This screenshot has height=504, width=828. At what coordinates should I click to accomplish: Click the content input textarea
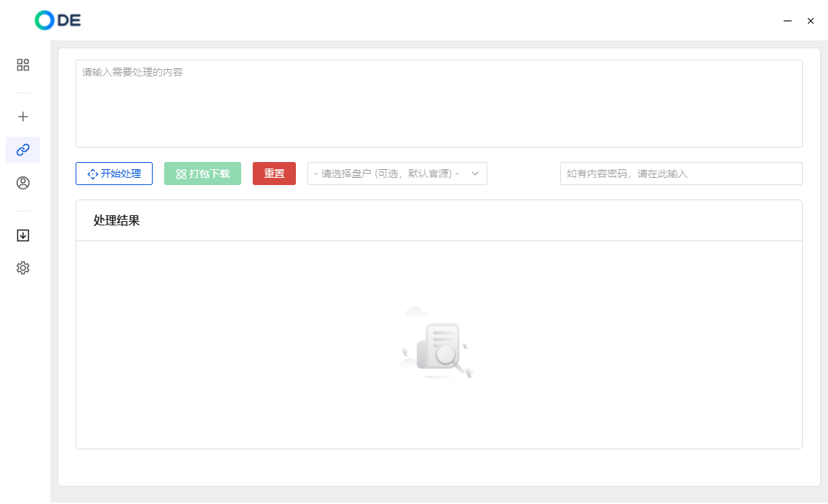pyautogui.click(x=438, y=103)
